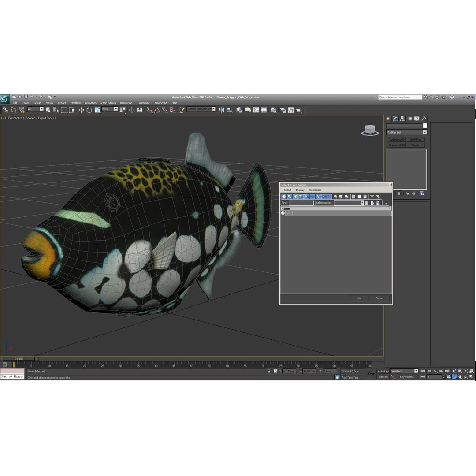The image size is (476, 476).
Task: Click the Configure Modifier Sets icon
Action: click(x=422, y=193)
